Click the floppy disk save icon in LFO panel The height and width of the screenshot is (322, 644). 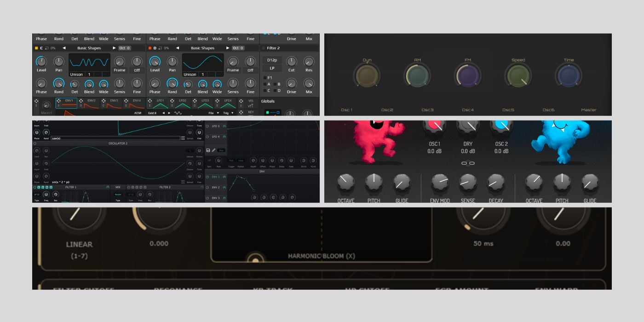point(208,150)
